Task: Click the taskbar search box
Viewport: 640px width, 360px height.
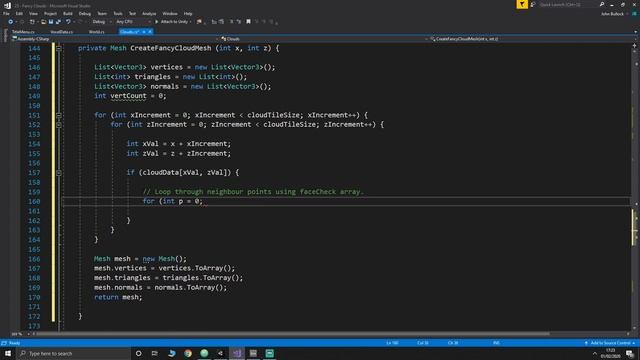Action: pos(73,353)
